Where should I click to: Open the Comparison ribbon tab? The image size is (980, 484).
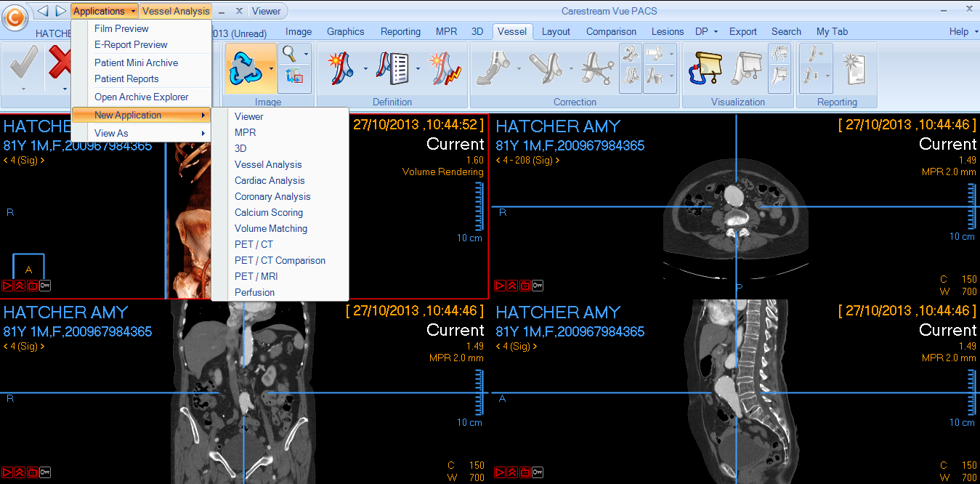611,32
